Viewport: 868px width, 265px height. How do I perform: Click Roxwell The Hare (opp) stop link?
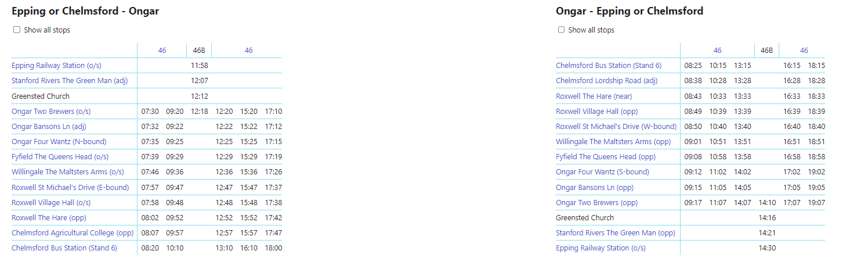[48, 217]
